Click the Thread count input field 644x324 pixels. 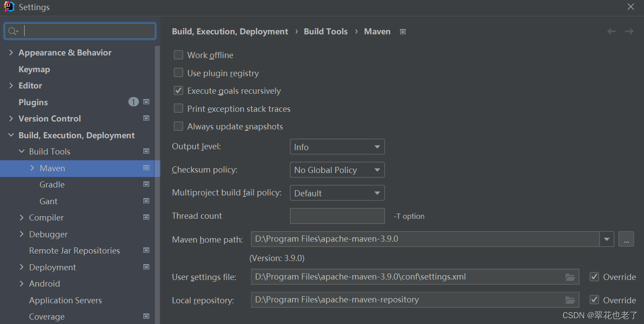click(337, 216)
